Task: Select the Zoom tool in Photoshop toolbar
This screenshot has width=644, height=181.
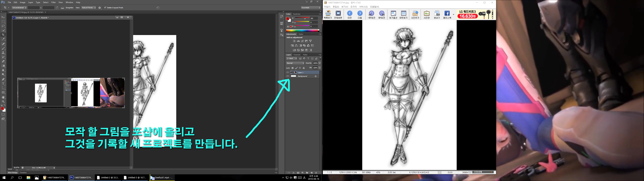Action: (3, 102)
